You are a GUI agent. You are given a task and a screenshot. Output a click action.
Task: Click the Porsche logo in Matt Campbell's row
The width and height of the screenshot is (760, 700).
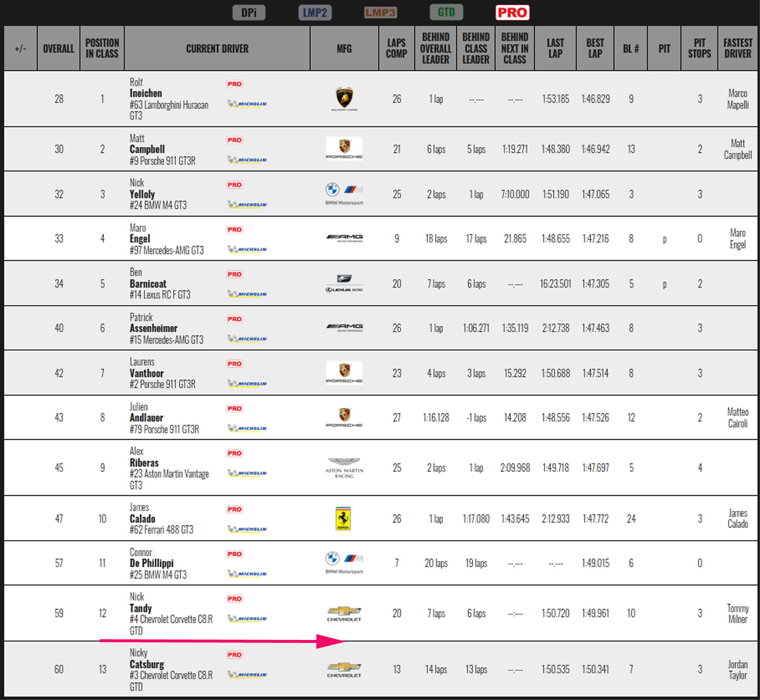coord(344,149)
